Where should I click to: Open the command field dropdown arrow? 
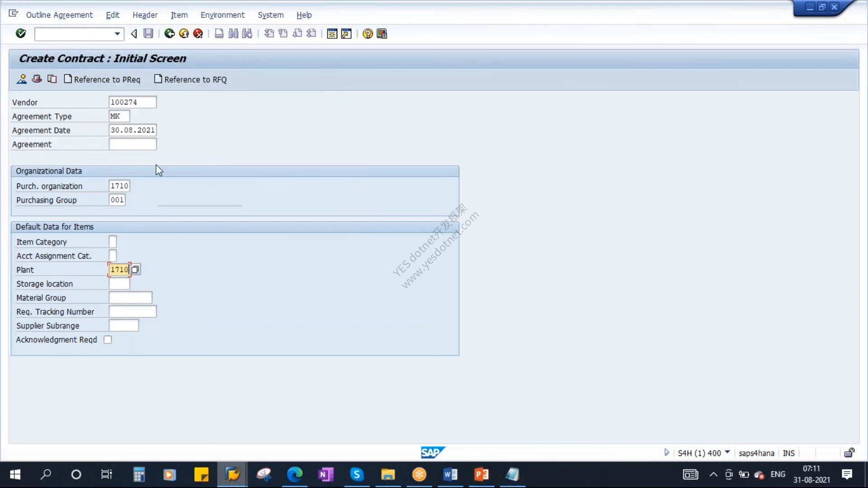tap(117, 34)
